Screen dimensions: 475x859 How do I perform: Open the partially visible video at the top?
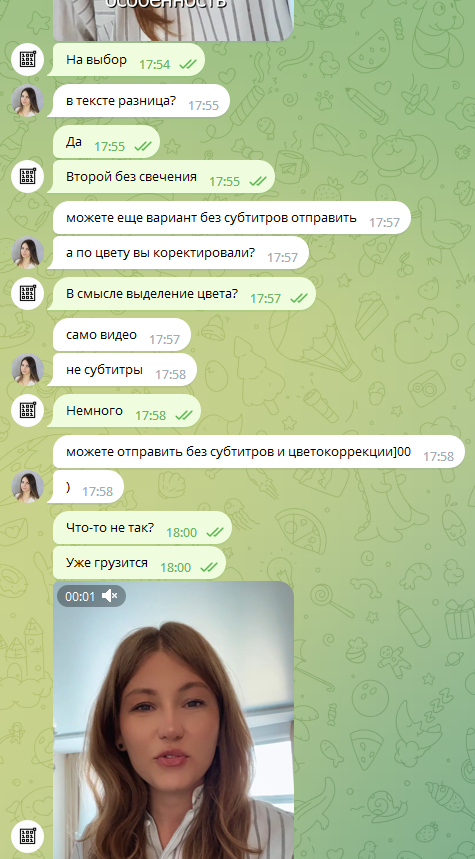click(174, 20)
